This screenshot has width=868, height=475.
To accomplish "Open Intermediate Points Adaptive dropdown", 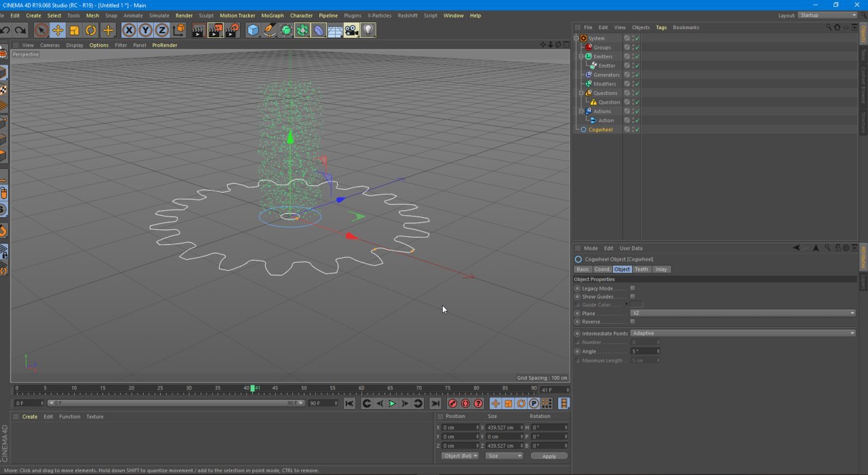I will click(743, 333).
